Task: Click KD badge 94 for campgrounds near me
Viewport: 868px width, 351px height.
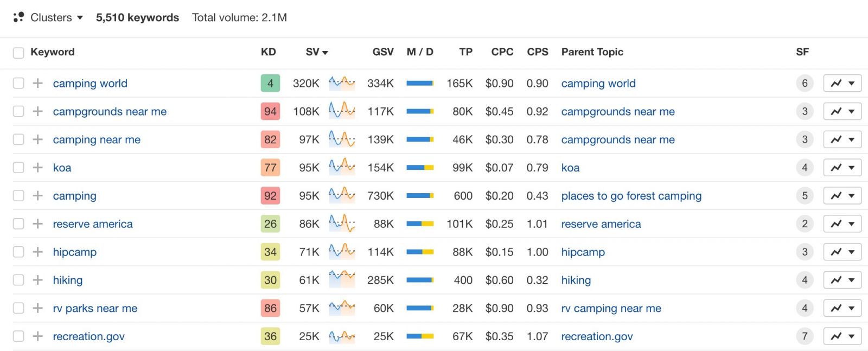Action: (270, 111)
